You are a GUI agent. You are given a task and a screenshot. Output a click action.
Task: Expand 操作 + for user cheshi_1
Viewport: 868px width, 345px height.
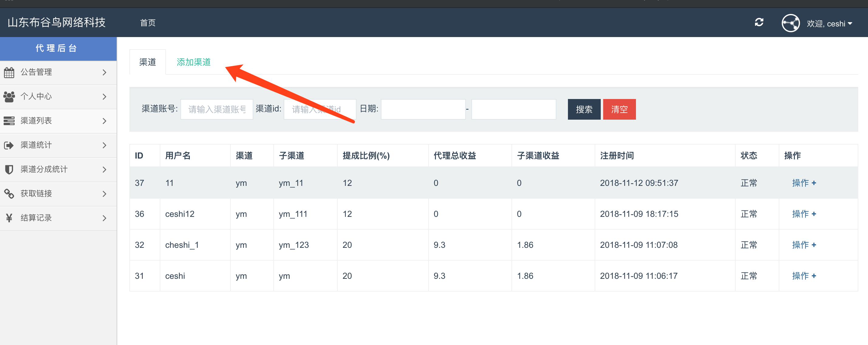point(804,245)
